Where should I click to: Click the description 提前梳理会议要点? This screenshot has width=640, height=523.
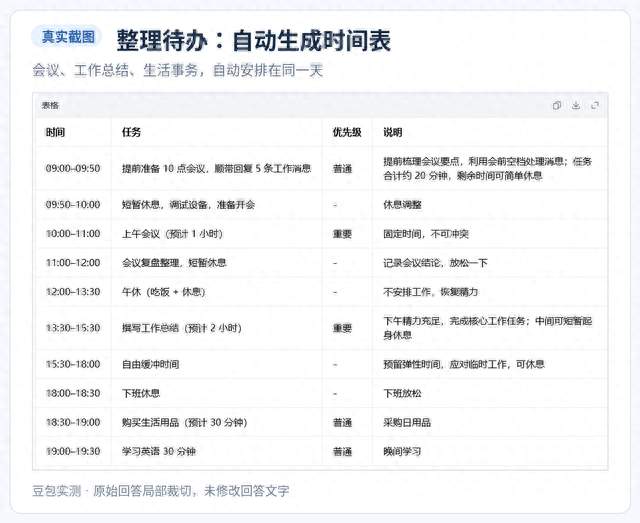click(x=421, y=161)
